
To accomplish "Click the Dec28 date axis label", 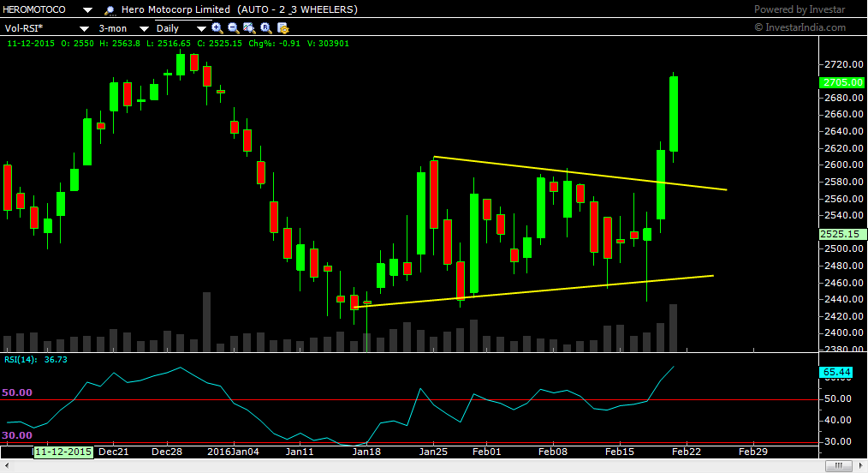I will [x=167, y=452].
